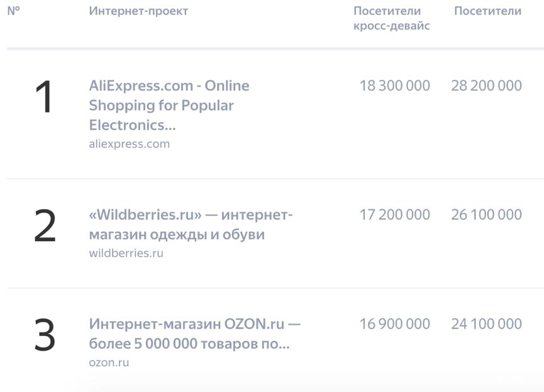Click the 17 200 000 cross-device value

pos(394,215)
